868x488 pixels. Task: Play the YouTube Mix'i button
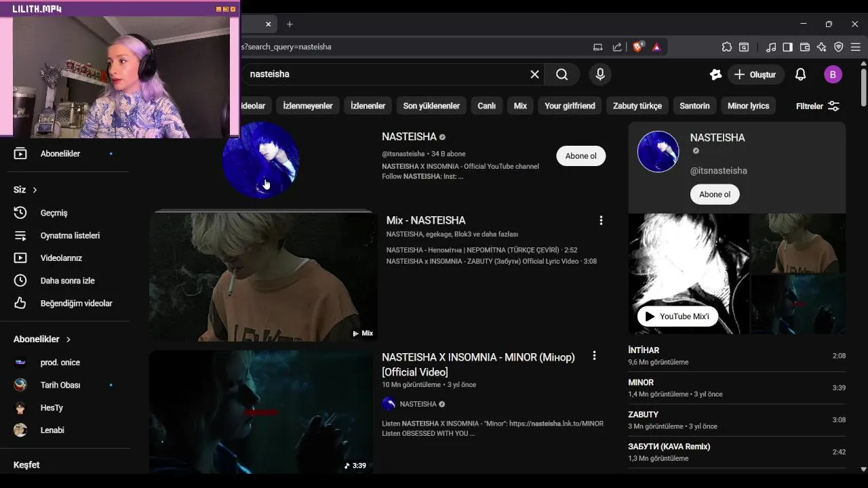tap(677, 317)
